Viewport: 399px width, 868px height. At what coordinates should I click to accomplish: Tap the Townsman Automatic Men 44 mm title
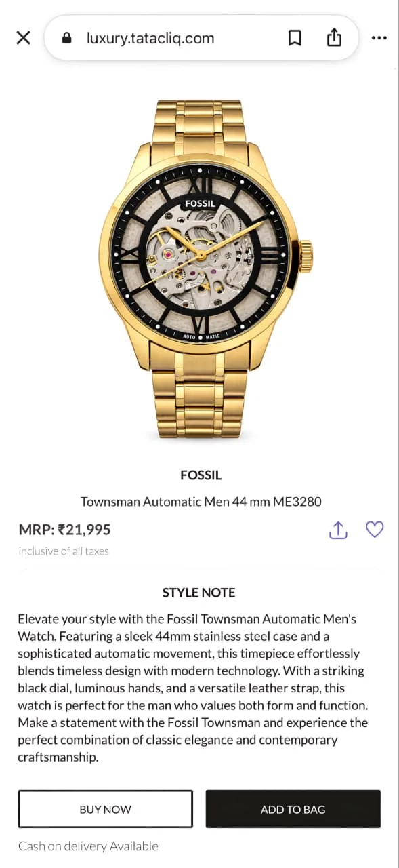[201, 502]
